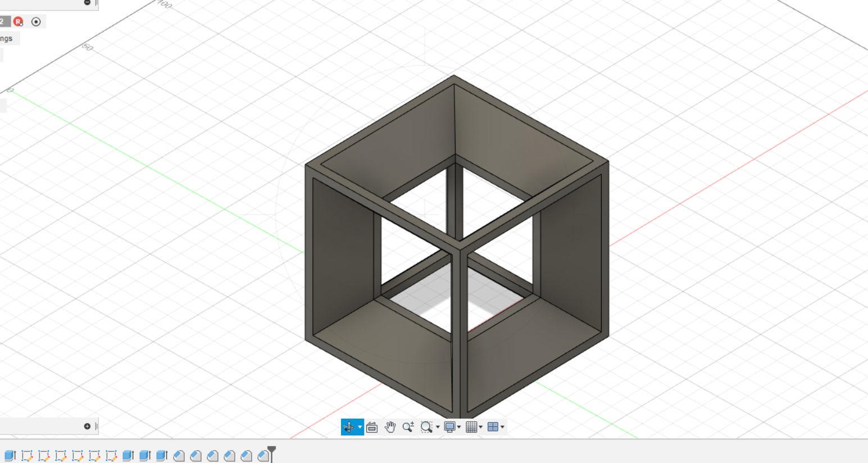Click the browser panel resize grip handle

pyautogui.click(x=96, y=3)
